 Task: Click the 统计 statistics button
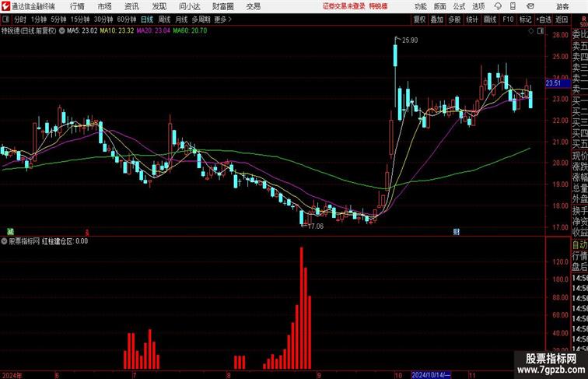[x=472, y=19]
